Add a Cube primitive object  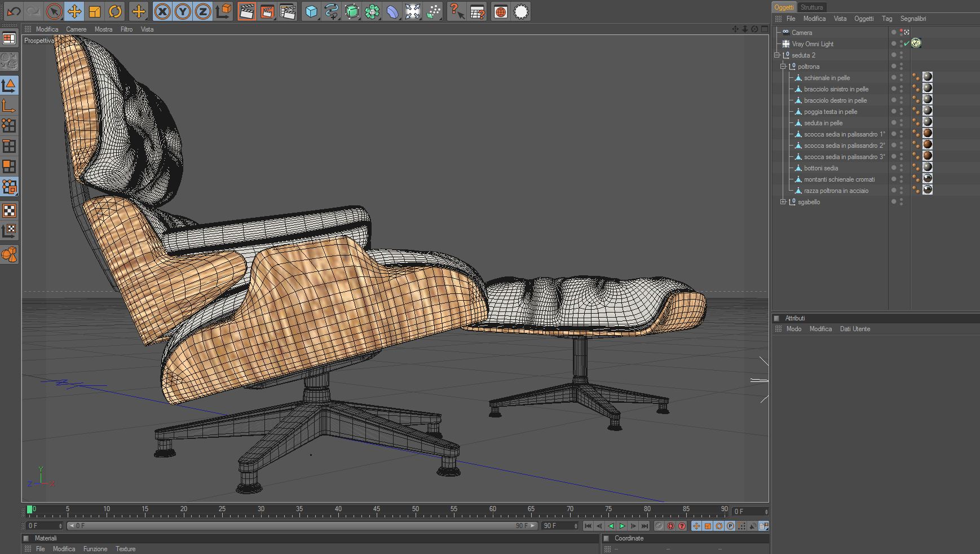311,11
